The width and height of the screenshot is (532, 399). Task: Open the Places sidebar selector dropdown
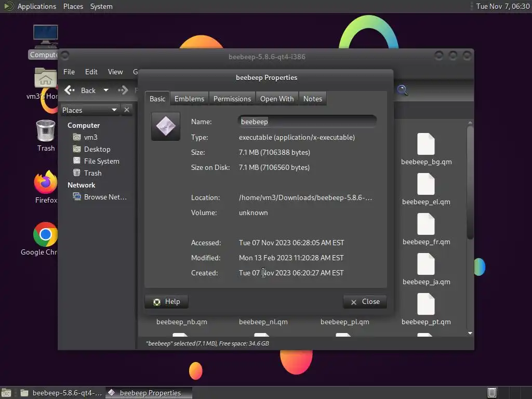click(x=90, y=110)
